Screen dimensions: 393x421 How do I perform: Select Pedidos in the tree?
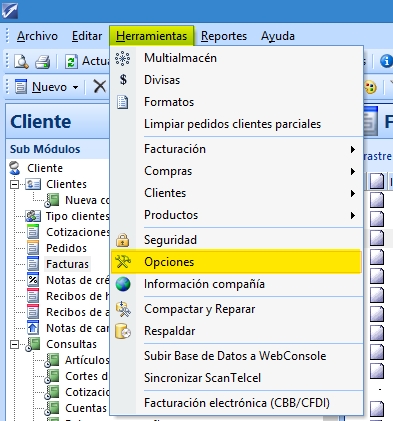point(66,248)
